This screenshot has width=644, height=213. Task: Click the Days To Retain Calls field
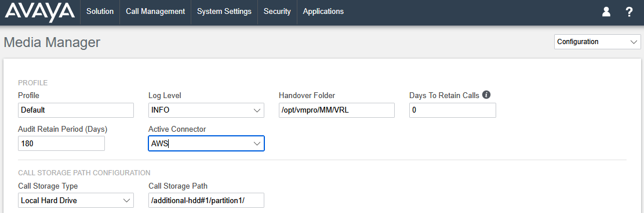coord(453,110)
